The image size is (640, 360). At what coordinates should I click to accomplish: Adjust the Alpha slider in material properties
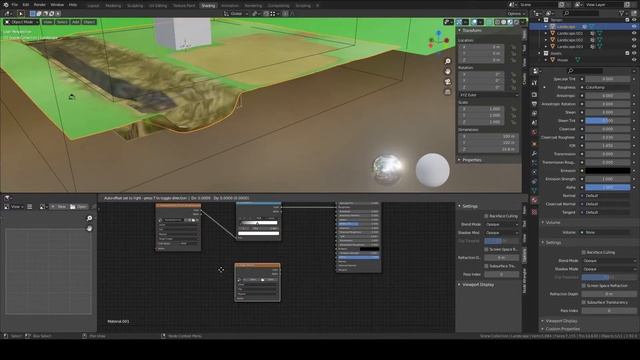607,187
